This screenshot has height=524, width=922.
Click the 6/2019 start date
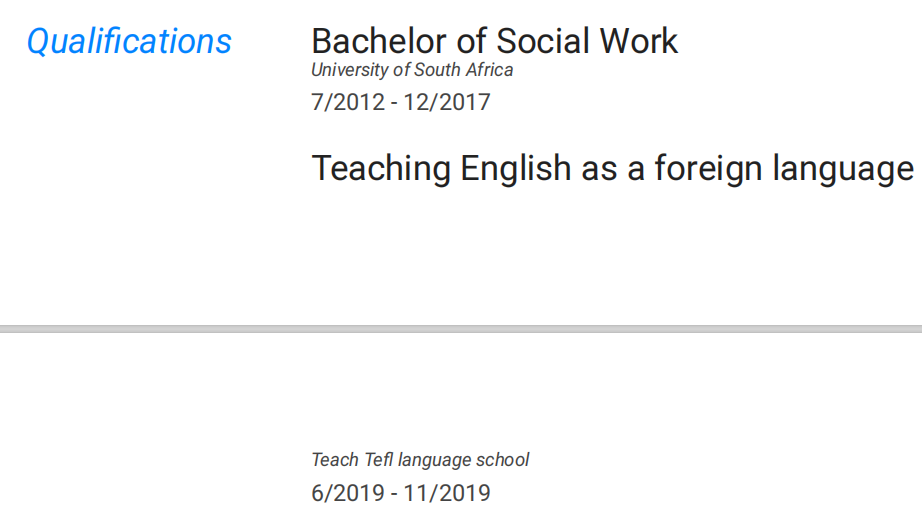348,493
